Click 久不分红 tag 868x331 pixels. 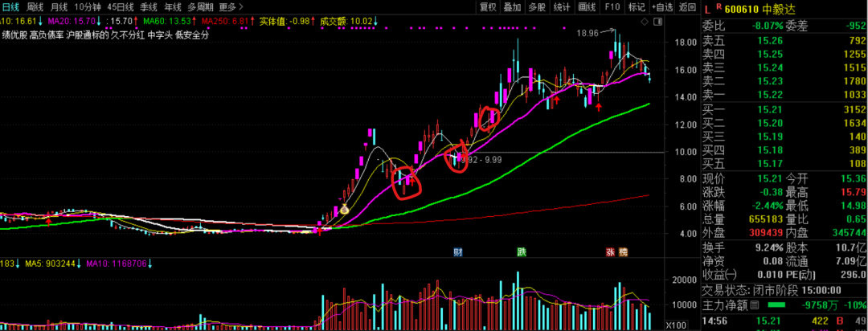pos(129,35)
